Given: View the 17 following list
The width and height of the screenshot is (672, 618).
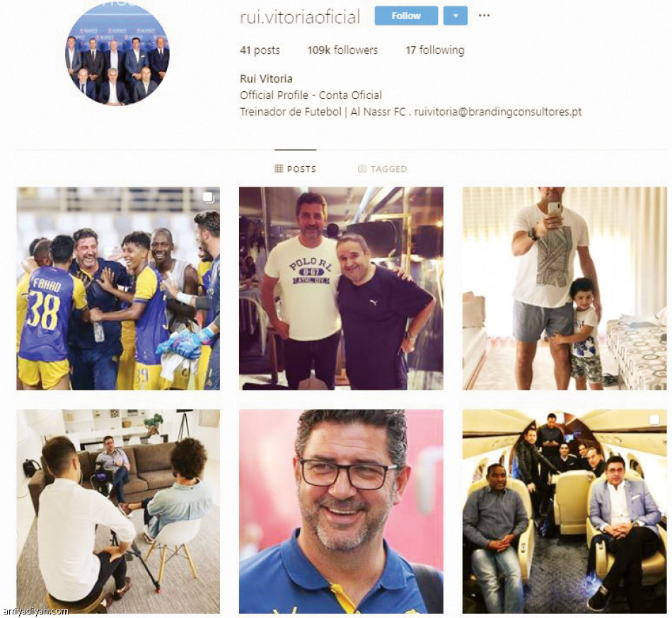Looking at the screenshot, I should [x=435, y=50].
